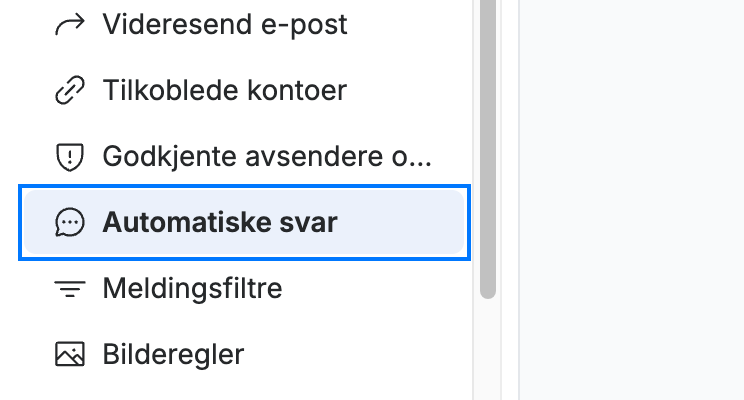744x400 pixels.
Task: Click the empty content pane on the right
Action: tap(632, 200)
